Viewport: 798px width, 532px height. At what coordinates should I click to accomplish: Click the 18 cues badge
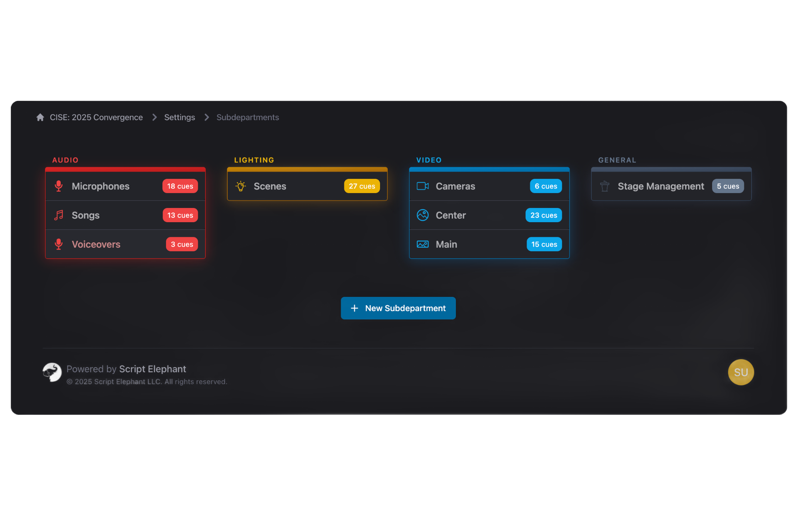tap(180, 186)
